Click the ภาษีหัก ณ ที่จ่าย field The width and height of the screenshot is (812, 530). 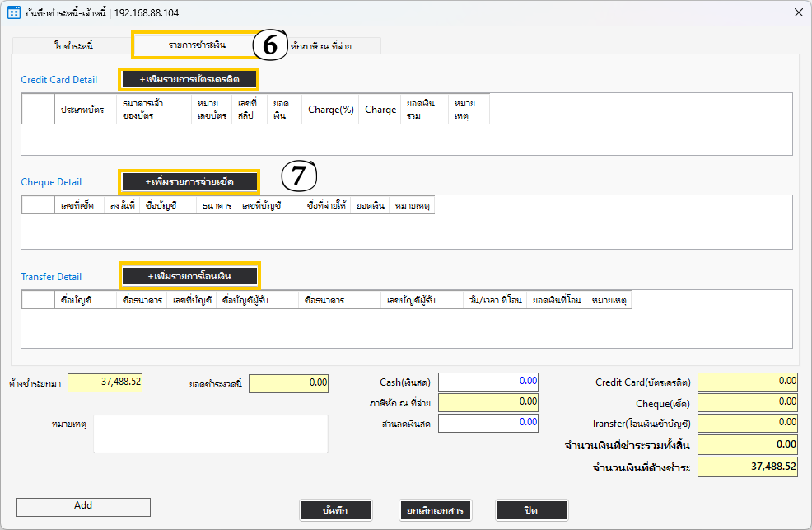(488, 402)
